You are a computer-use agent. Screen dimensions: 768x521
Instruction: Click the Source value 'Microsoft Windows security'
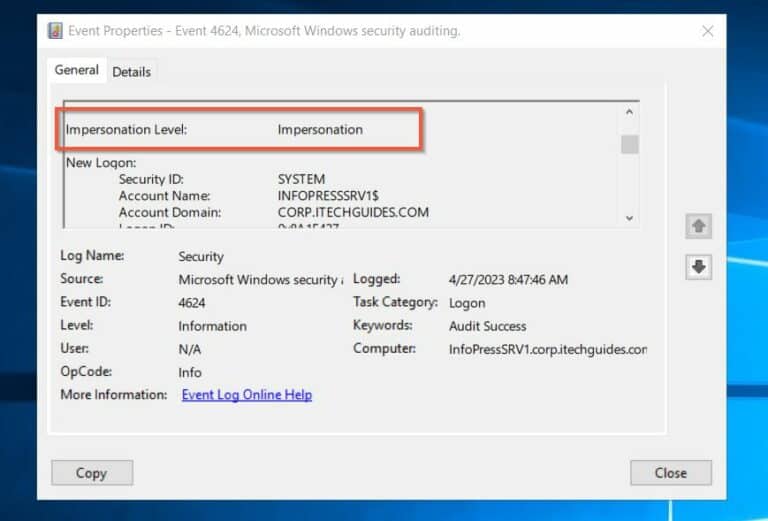[260, 280]
